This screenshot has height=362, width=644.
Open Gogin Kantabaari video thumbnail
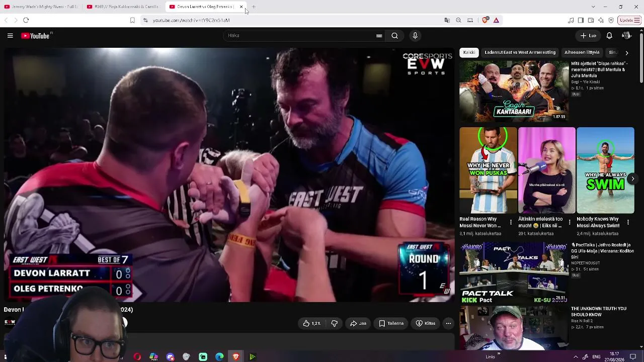(514, 91)
